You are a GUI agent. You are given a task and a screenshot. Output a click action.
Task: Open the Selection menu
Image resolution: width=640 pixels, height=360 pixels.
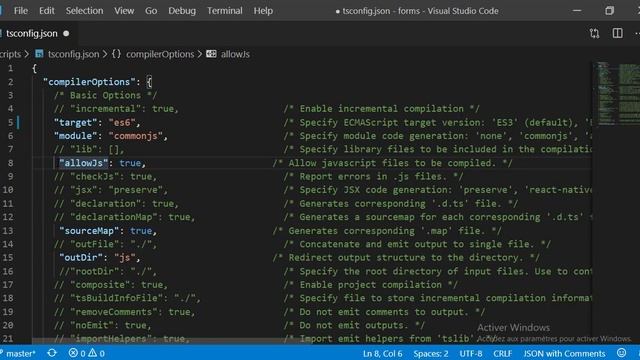coord(84,11)
